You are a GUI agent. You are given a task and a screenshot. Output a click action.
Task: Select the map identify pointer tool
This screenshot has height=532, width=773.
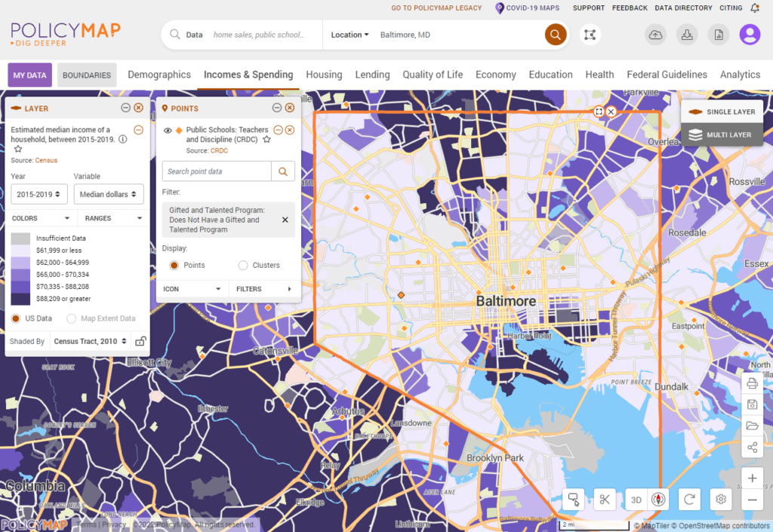tap(574, 500)
